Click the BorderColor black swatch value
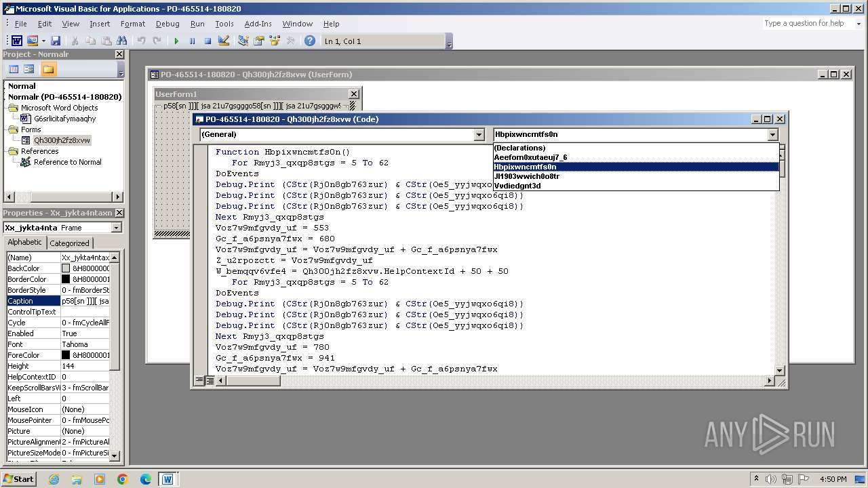The height and width of the screenshot is (488, 868). [x=66, y=279]
